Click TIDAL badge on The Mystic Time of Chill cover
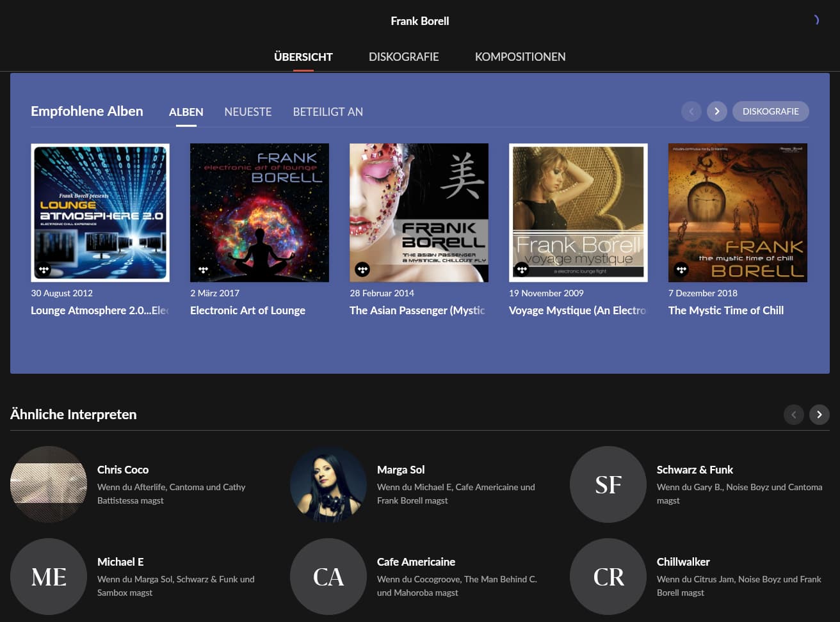Viewport: 840px width, 622px height. [681, 269]
